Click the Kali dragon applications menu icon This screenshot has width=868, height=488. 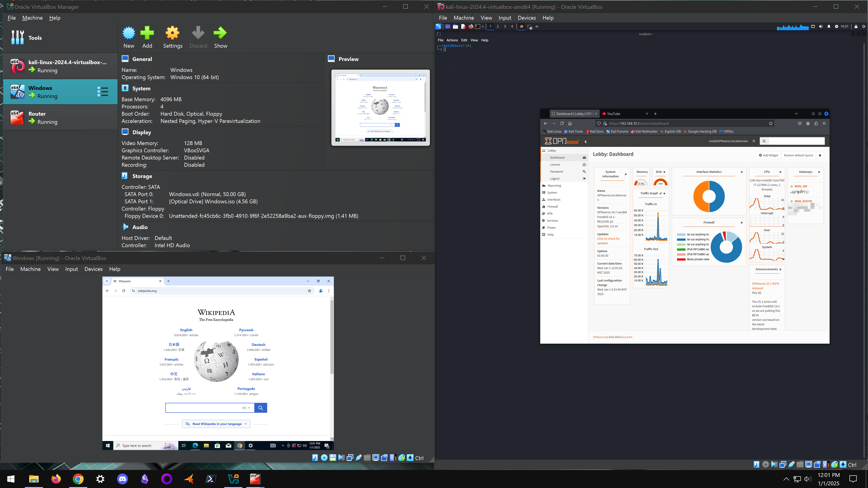point(438,26)
